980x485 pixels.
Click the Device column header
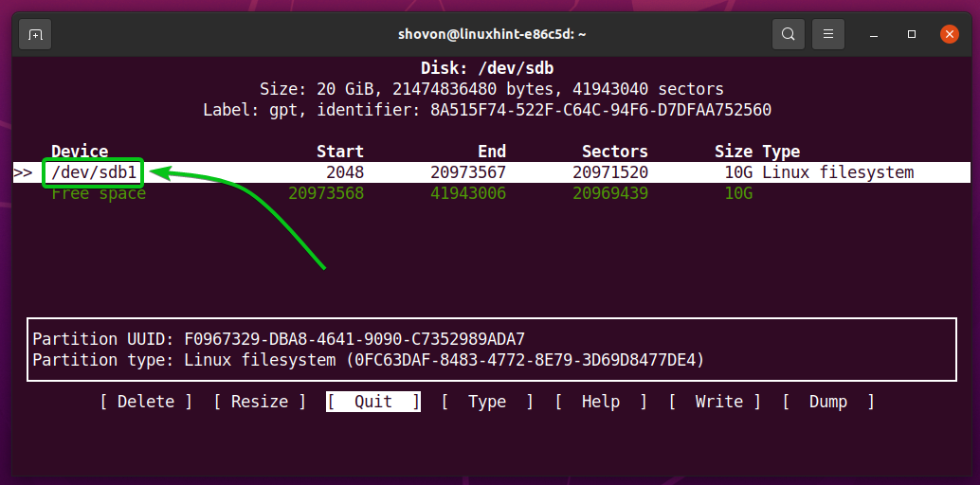[x=80, y=152]
